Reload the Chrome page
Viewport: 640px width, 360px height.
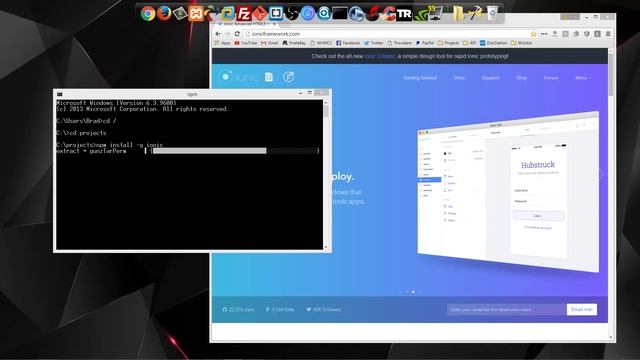point(237,34)
